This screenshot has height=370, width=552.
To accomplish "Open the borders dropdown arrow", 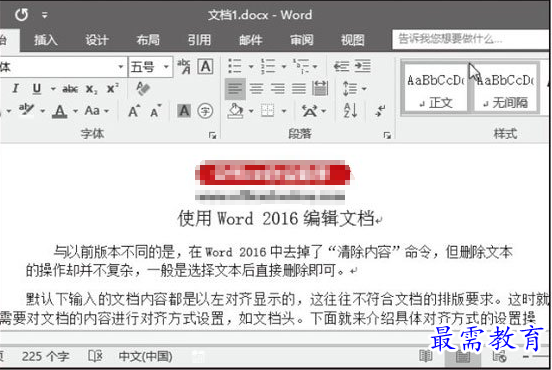I will pyautogui.click(x=284, y=111).
